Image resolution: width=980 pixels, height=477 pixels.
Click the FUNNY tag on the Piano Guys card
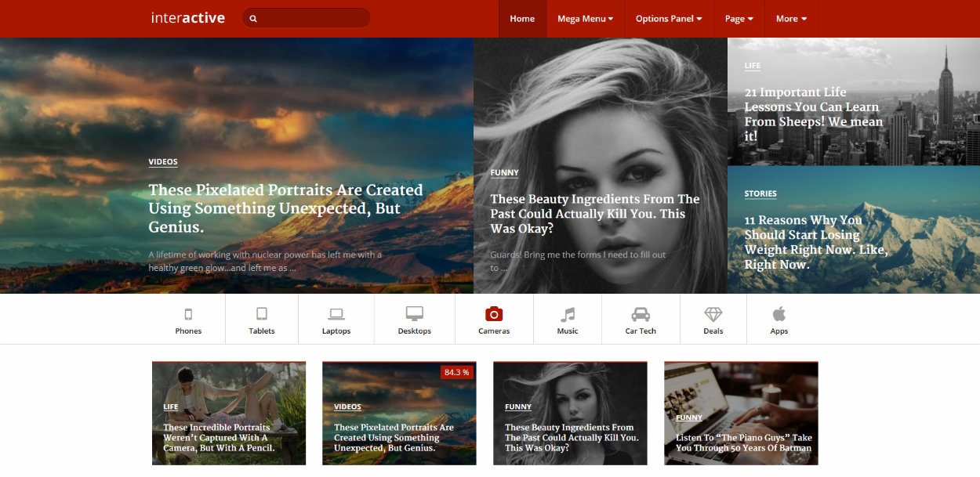[x=689, y=418]
